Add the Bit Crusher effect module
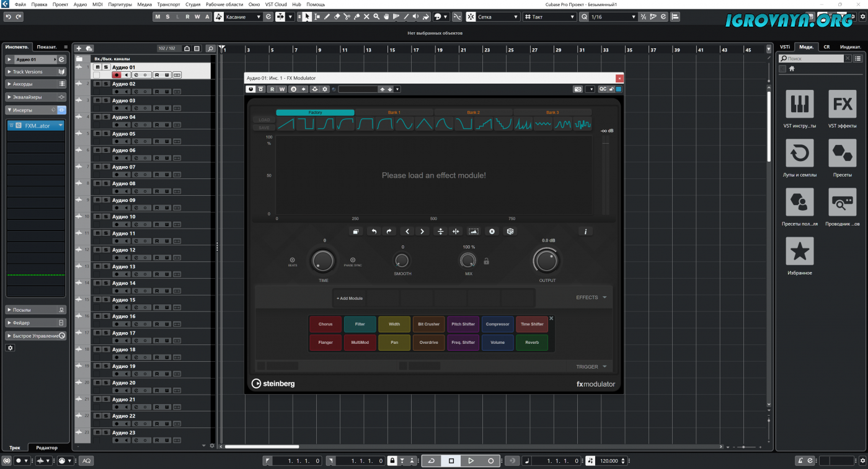Image resolution: width=868 pixels, height=469 pixels. point(428,324)
